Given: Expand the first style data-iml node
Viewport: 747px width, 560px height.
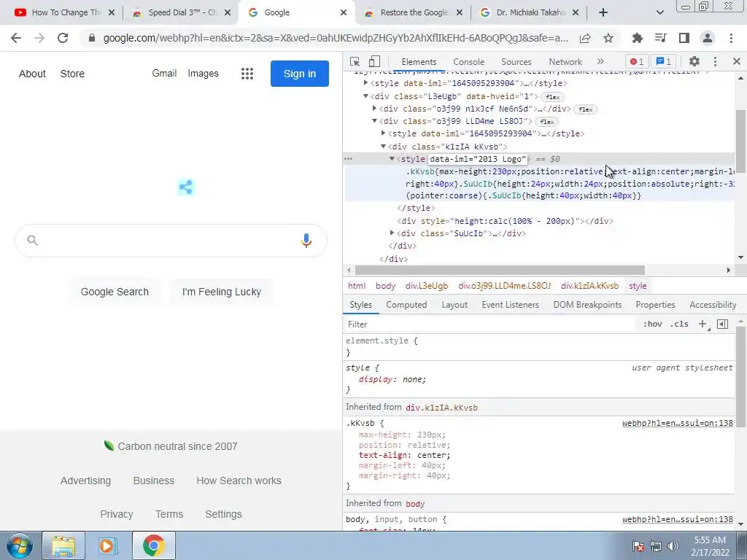Looking at the screenshot, I should [366, 83].
